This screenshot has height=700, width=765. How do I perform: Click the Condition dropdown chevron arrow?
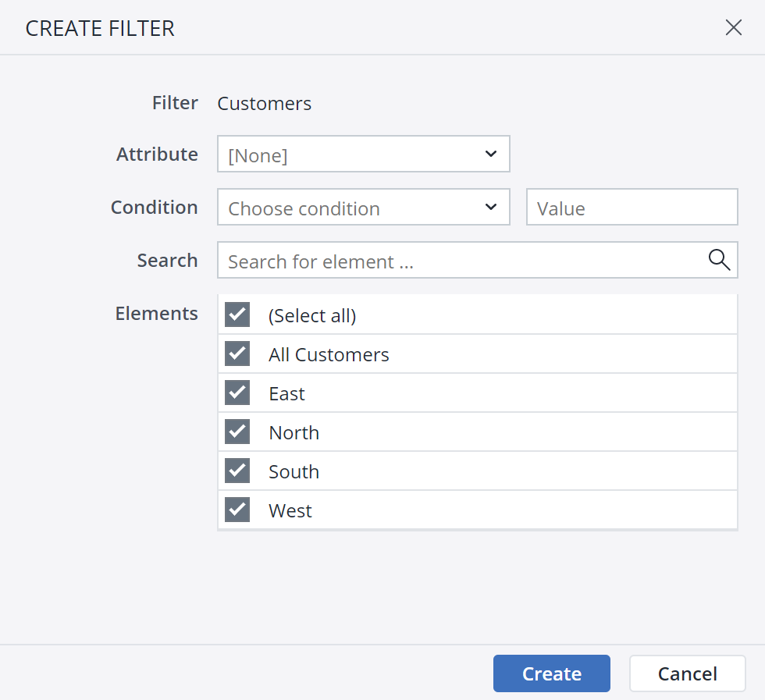click(x=492, y=207)
